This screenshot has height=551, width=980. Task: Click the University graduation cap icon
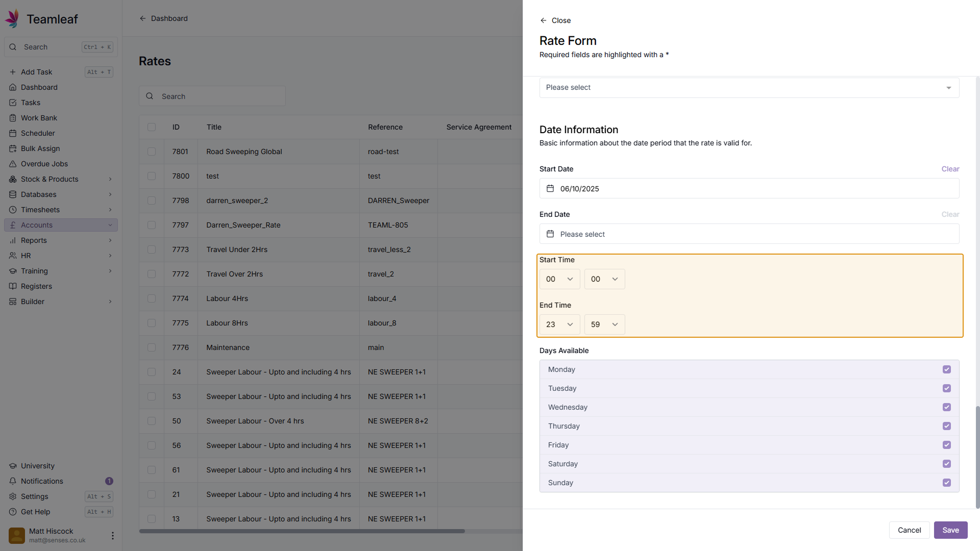(13, 466)
